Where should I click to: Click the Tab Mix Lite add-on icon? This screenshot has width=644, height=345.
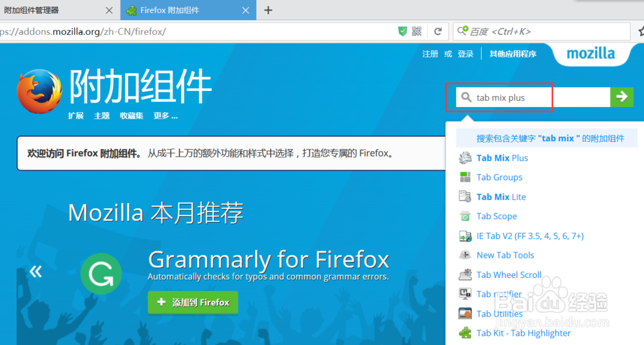tap(466, 197)
